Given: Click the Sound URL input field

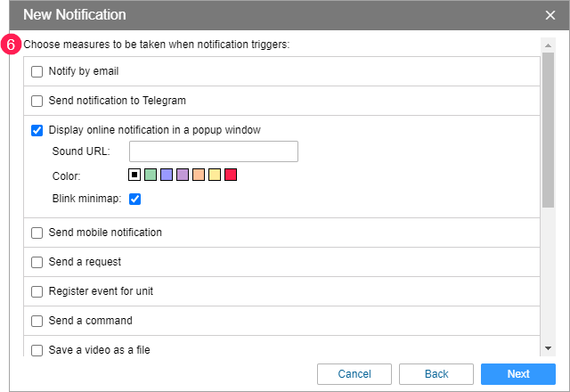Looking at the screenshot, I should click(213, 151).
